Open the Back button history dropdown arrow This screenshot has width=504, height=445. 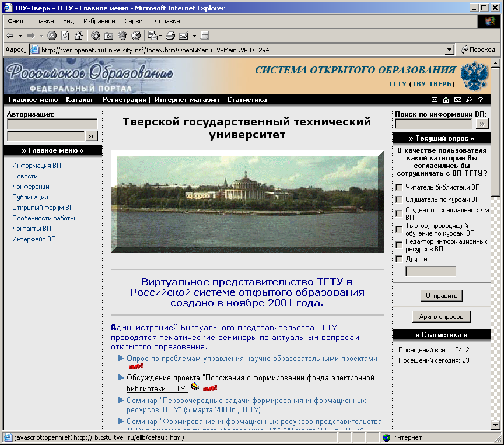(20, 36)
